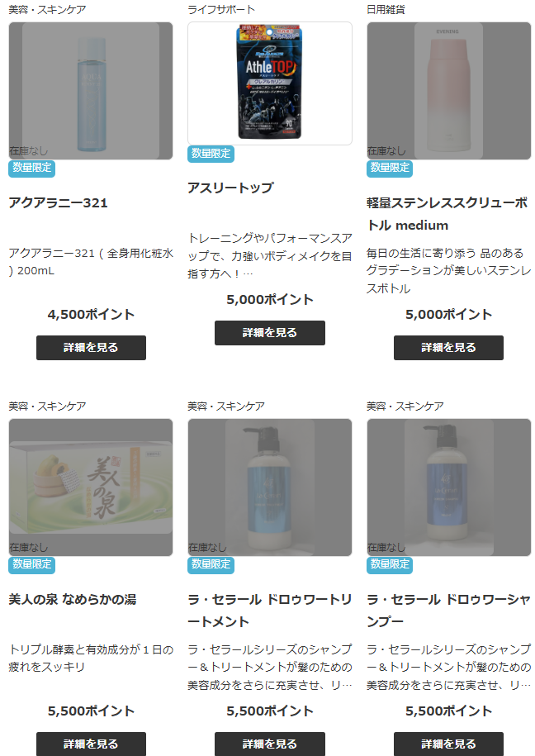Viewport: 535px width, 756px height.
Task: View details for 軽量ステンレススクリューボトル
Action: point(449,348)
